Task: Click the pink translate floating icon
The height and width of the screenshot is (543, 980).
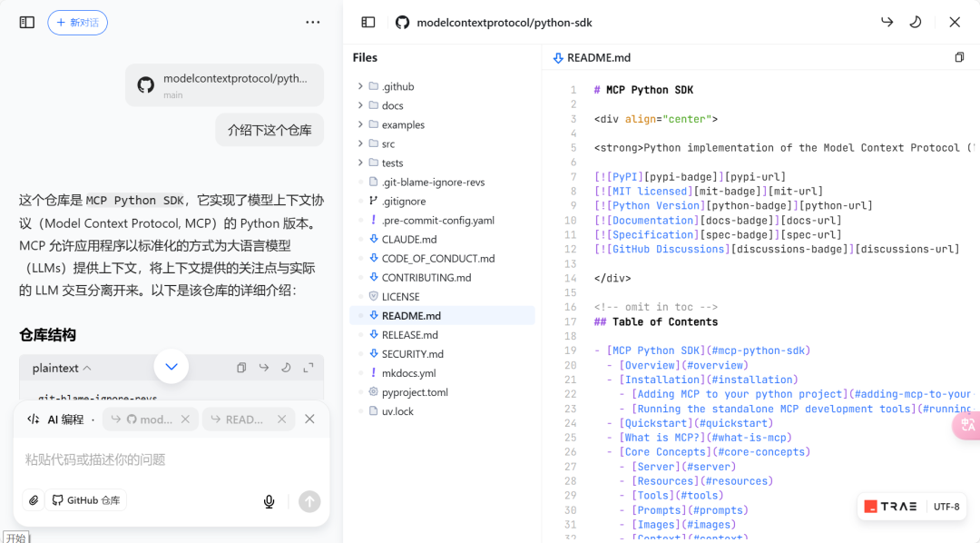Action: pyautogui.click(x=967, y=425)
